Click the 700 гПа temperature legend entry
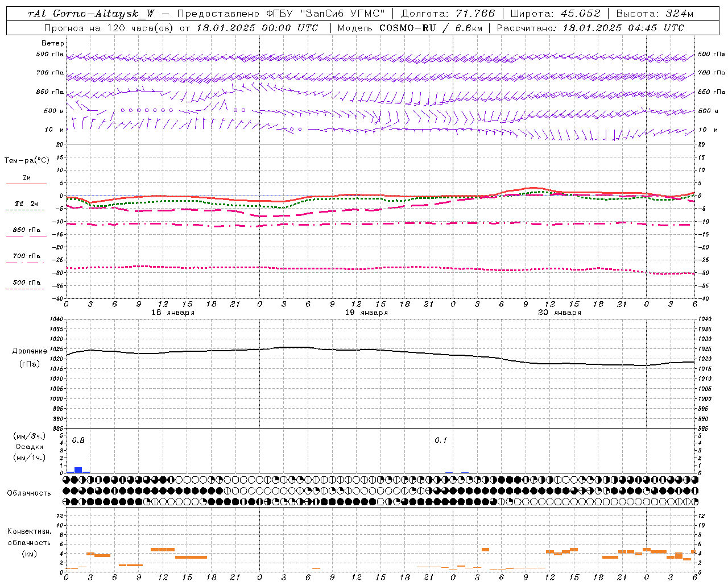728x582 pixels. coord(27,256)
